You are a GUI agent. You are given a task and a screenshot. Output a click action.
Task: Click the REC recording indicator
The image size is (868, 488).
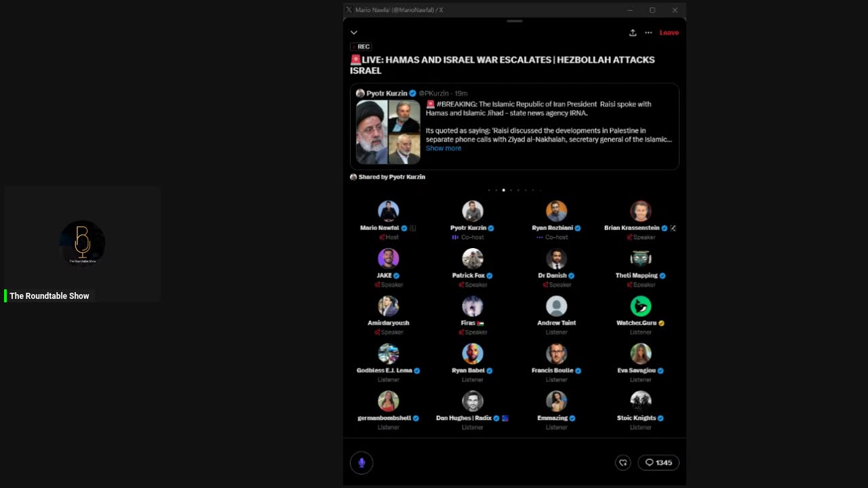pyautogui.click(x=361, y=47)
